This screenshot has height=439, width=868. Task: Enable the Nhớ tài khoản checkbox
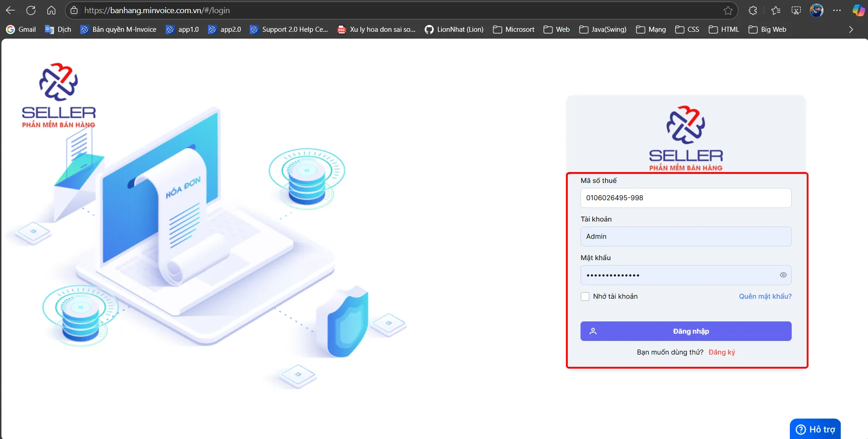(585, 296)
